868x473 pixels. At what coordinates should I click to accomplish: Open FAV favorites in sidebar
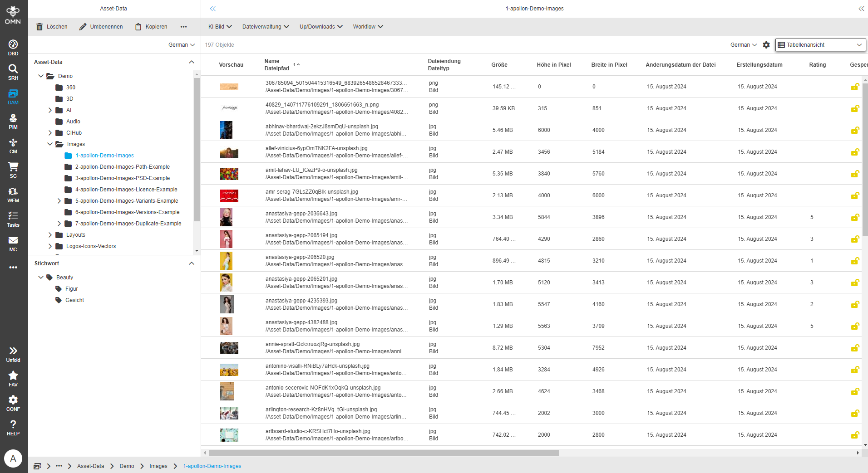pos(13,378)
